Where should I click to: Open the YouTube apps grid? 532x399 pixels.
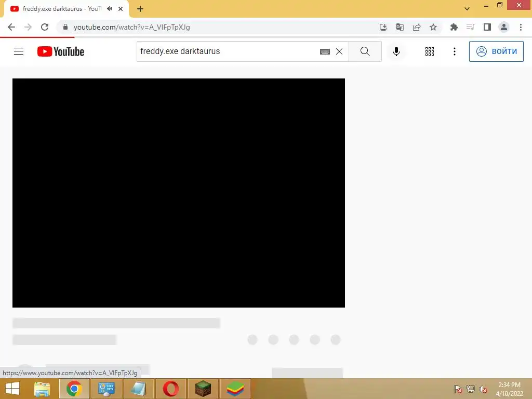point(430,51)
